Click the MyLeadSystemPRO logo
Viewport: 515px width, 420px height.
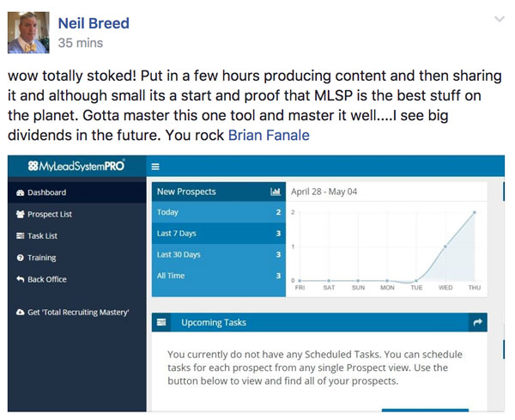point(76,166)
